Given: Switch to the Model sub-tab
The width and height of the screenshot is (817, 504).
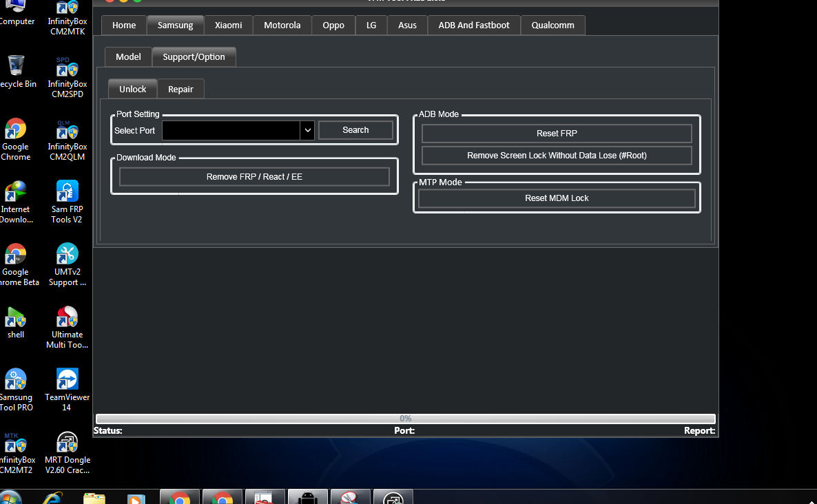Looking at the screenshot, I should (x=128, y=56).
